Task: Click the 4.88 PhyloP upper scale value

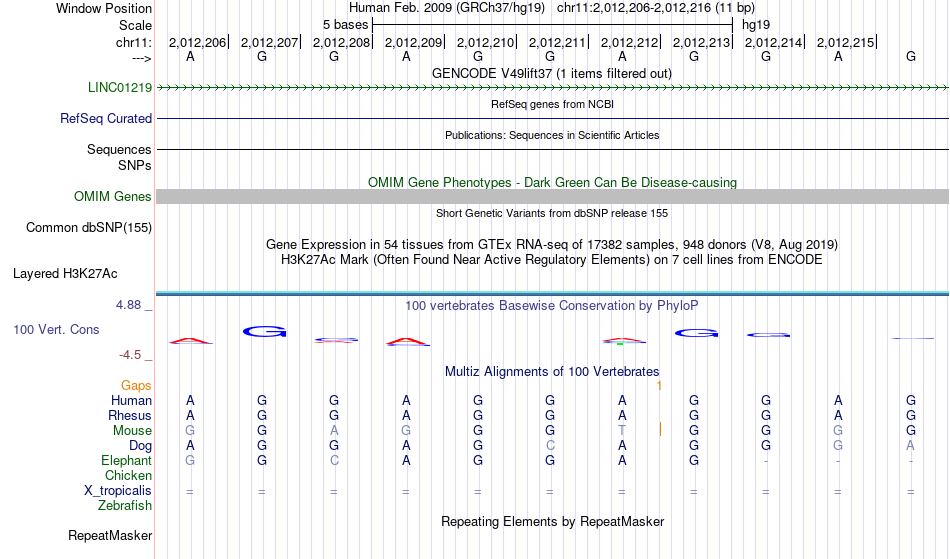Action: [128, 305]
